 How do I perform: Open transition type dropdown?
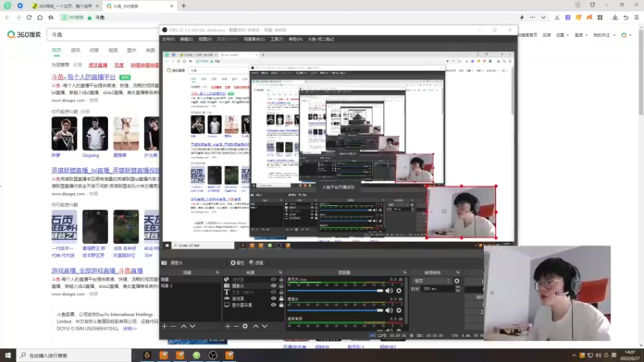tap(431, 281)
